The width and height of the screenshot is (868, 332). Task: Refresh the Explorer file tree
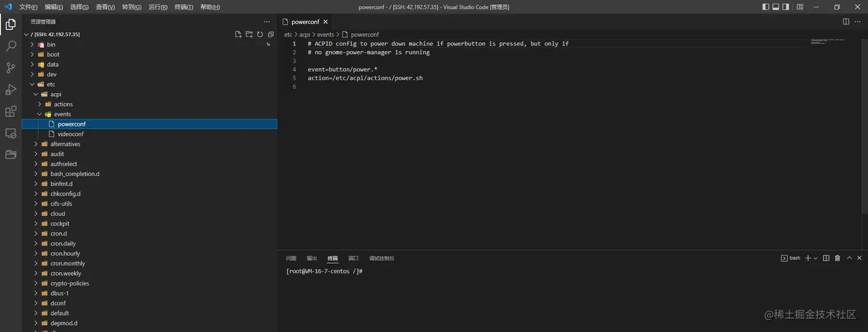(259, 34)
